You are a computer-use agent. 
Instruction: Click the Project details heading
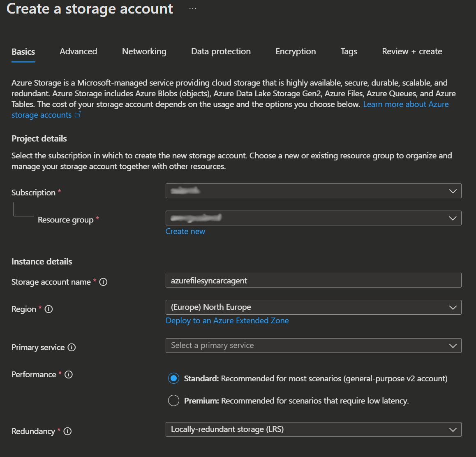point(39,139)
